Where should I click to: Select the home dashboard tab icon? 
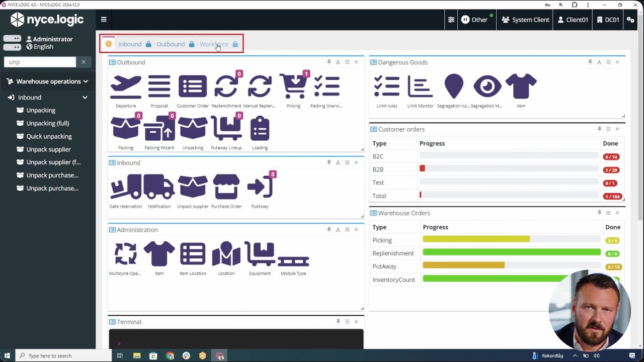coord(108,44)
